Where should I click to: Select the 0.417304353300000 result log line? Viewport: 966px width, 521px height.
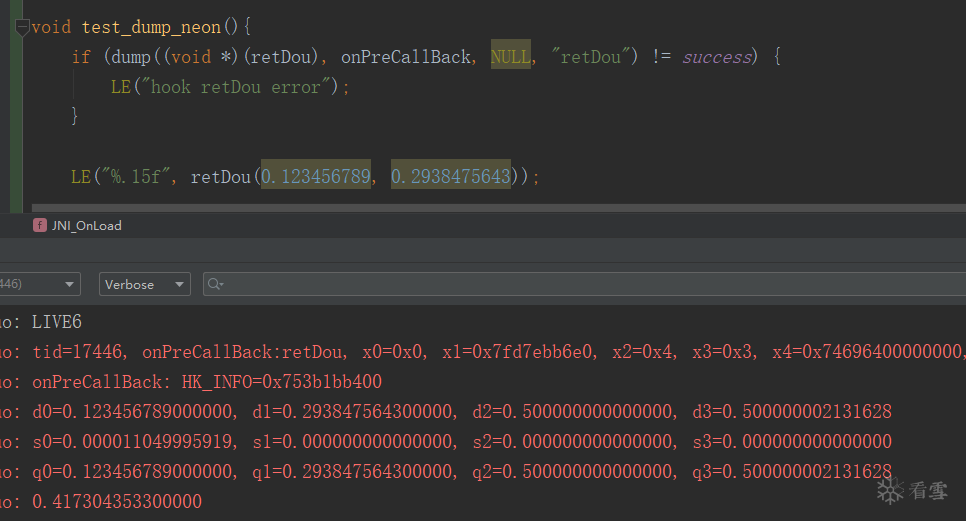click(x=117, y=502)
